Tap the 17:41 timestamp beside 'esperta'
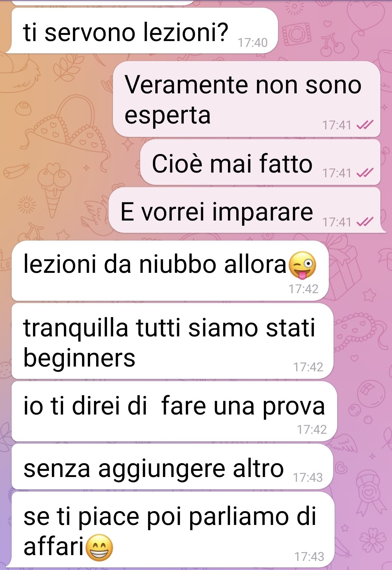Screen dimensions: 392x570 [337, 125]
